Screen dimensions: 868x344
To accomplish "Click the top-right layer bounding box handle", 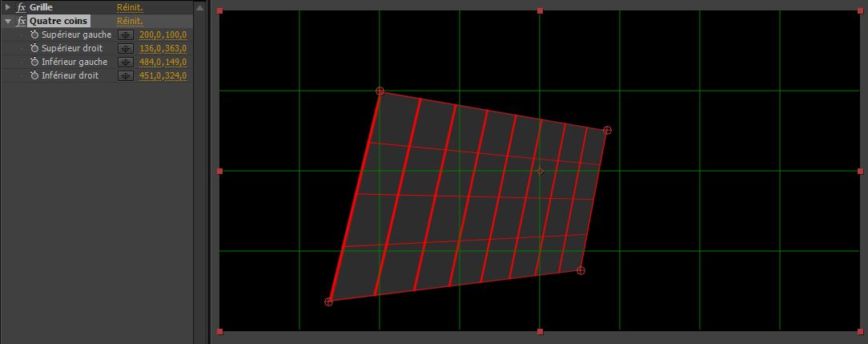I will [860, 10].
